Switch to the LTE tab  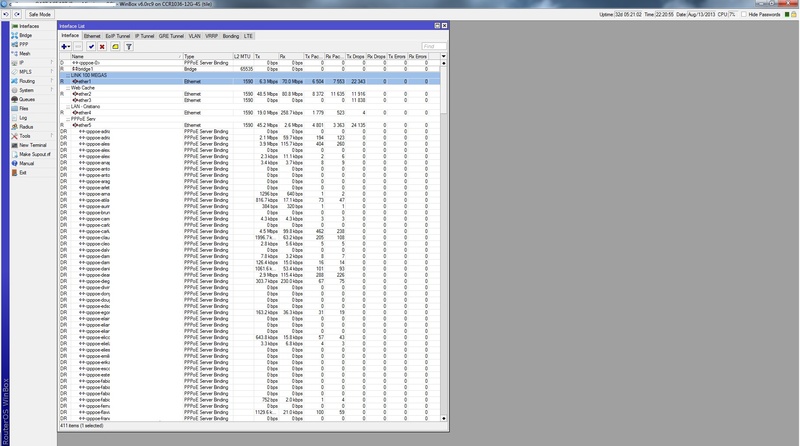(248, 36)
